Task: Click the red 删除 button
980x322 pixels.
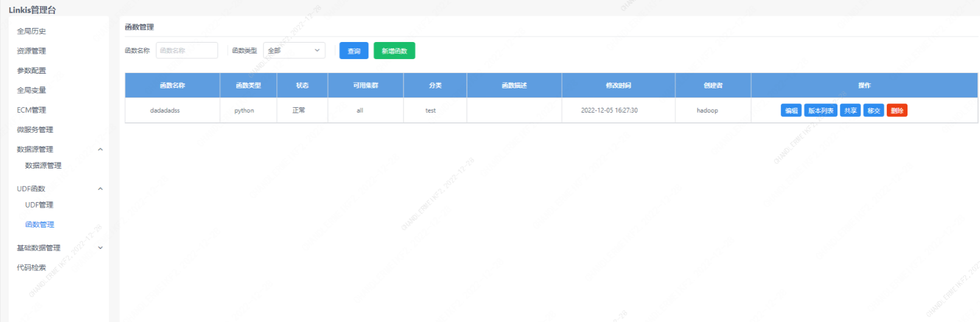Action: tap(897, 111)
